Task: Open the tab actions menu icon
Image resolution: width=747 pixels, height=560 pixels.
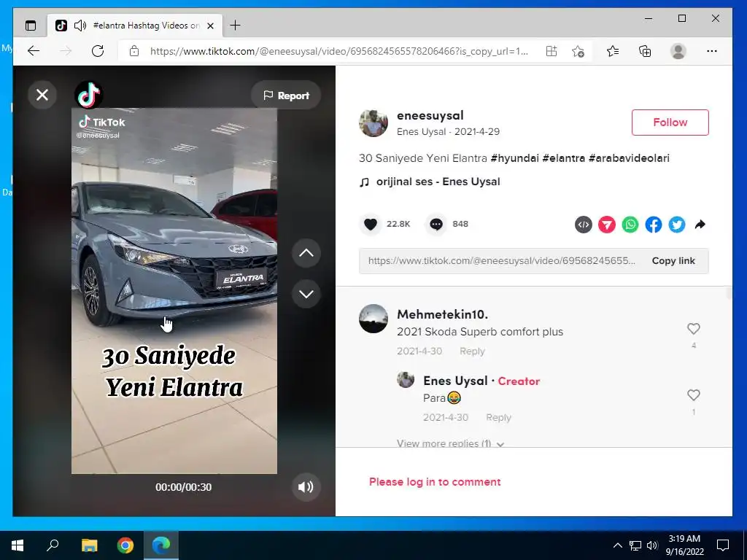Action: [x=31, y=26]
